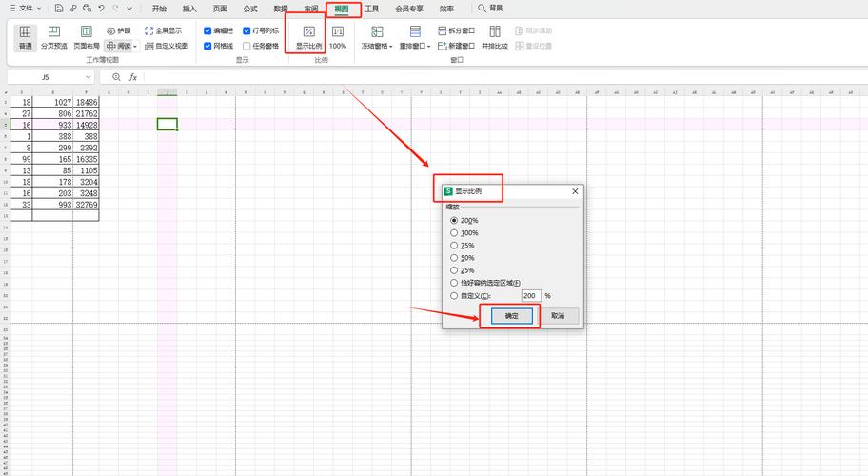Viewport: 868px width, 476px height.
Task: Click cell containing 1027
Action: click(52, 102)
